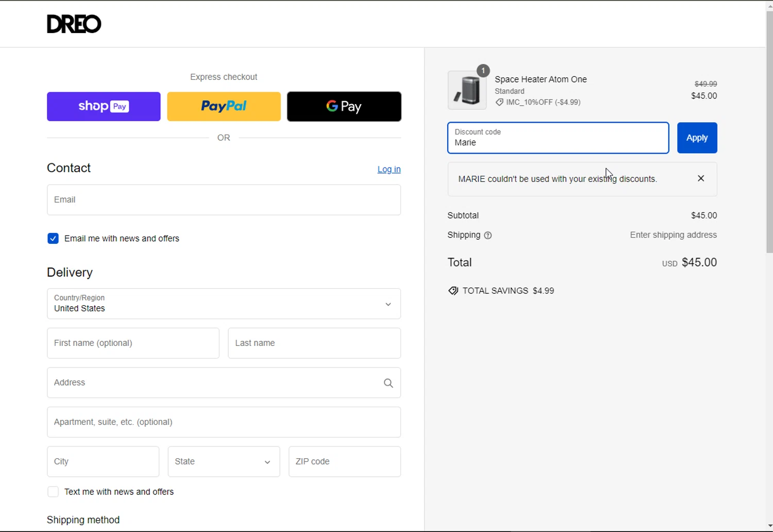Click the Standard variant label
This screenshot has width=773, height=532.
509,91
